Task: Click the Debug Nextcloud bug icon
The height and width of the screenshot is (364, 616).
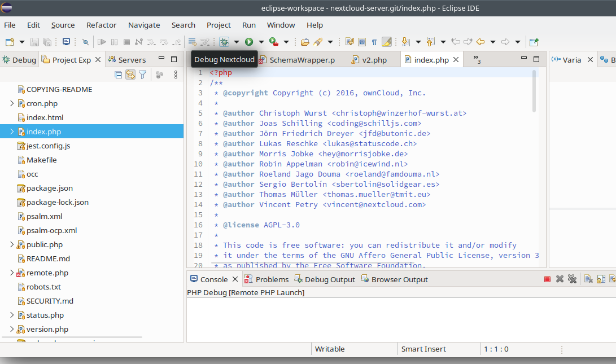Action: point(224,42)
